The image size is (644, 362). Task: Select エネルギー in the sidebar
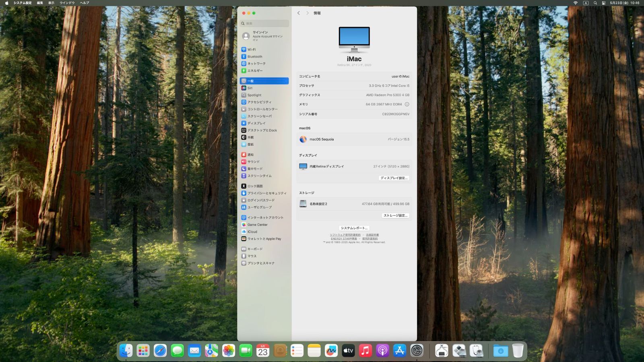(x=264, y=71)
